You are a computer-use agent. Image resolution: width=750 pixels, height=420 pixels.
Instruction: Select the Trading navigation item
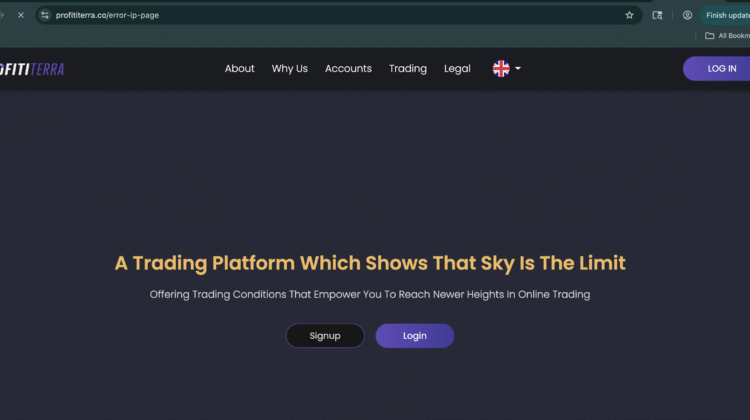[407, 69]
